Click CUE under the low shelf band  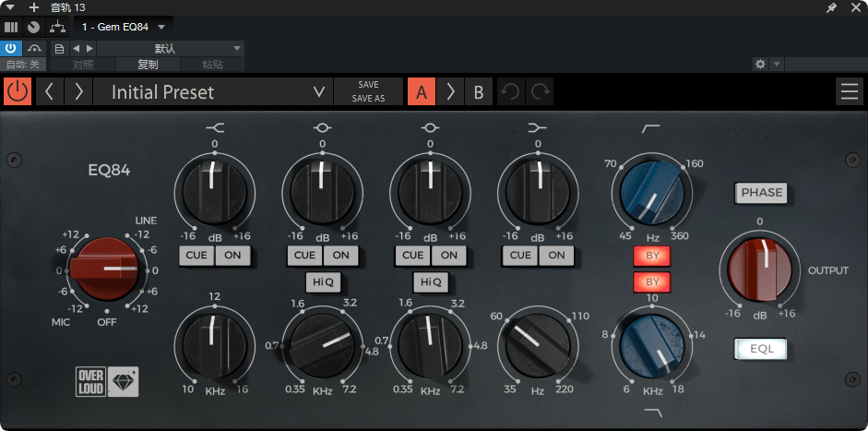[520, 256]
